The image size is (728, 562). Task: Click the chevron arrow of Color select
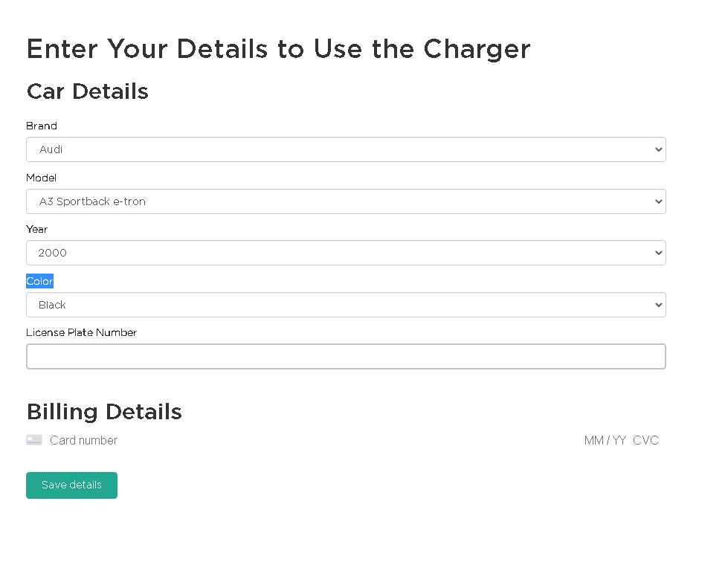coord(658,305)
